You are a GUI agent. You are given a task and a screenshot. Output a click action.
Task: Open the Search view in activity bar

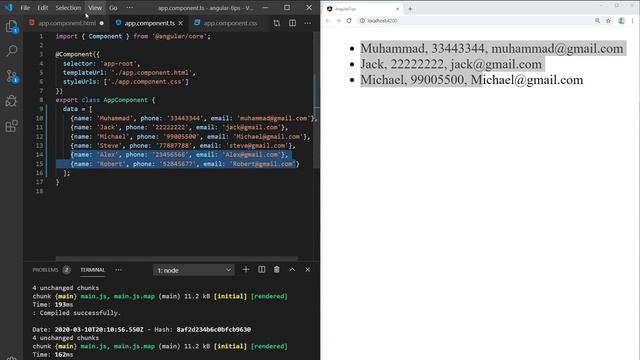pyautogui.click(x=11, y=51)
